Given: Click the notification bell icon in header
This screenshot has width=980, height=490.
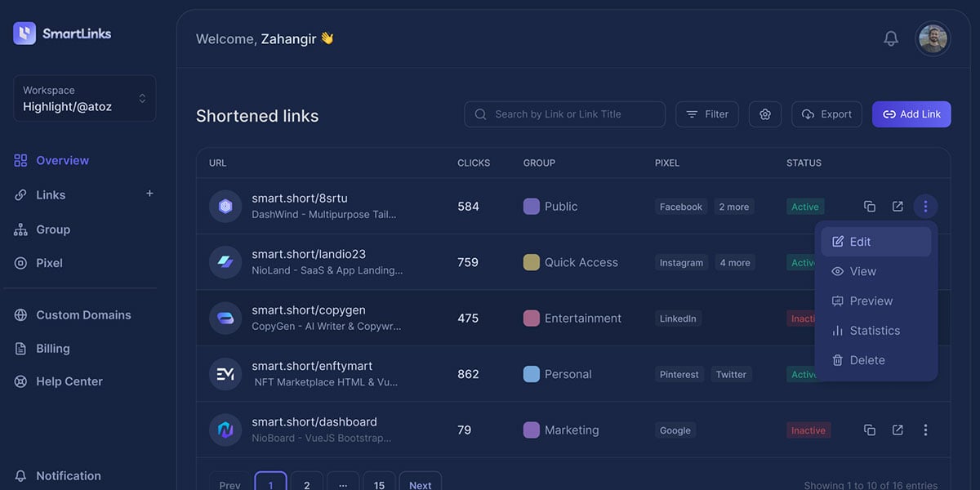Looking at the screenshot, I should (x=891, y=38).
